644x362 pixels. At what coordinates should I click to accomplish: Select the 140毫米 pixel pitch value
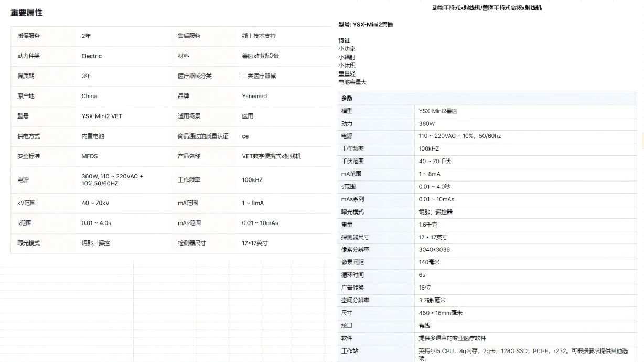pyautogui.click(x=430, y=262)
